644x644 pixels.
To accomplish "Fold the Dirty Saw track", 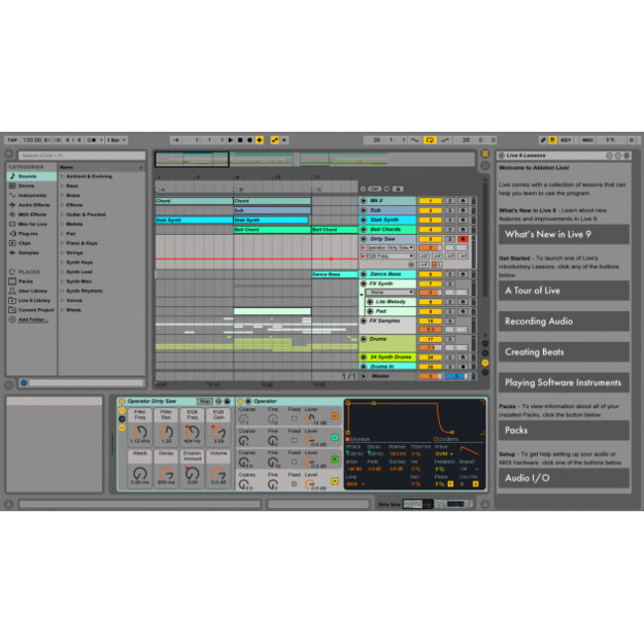I will (364, 239).
